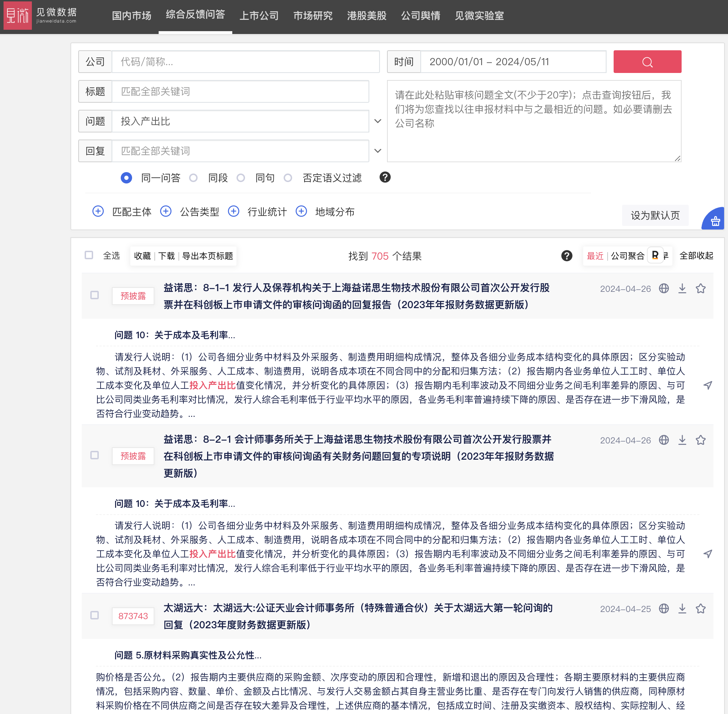This screenshot has width=728, height=714.
Task: Switch results to 公司聚合 view
Action: pyautogui.click(x=627, y=256)
